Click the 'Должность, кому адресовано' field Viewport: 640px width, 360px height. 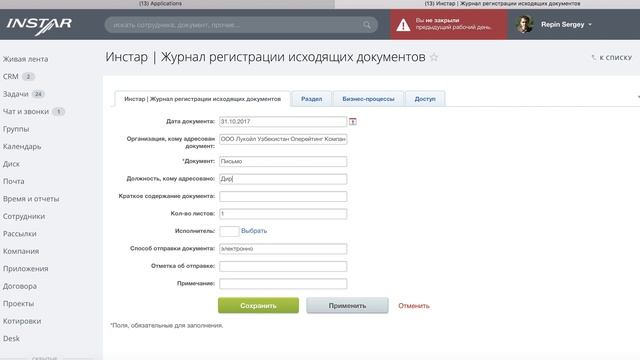(x=283, y=179)
